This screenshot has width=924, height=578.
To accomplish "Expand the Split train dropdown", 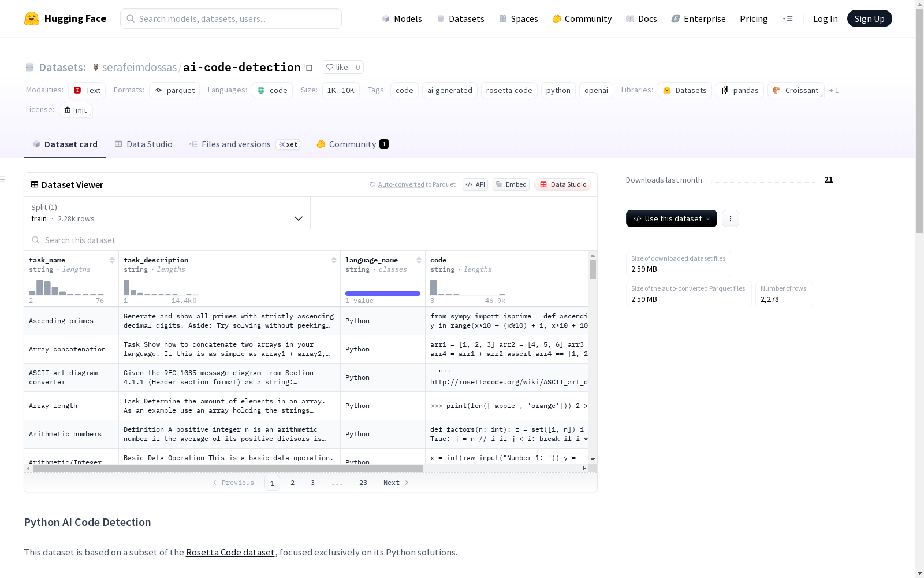I will (167, 213).
